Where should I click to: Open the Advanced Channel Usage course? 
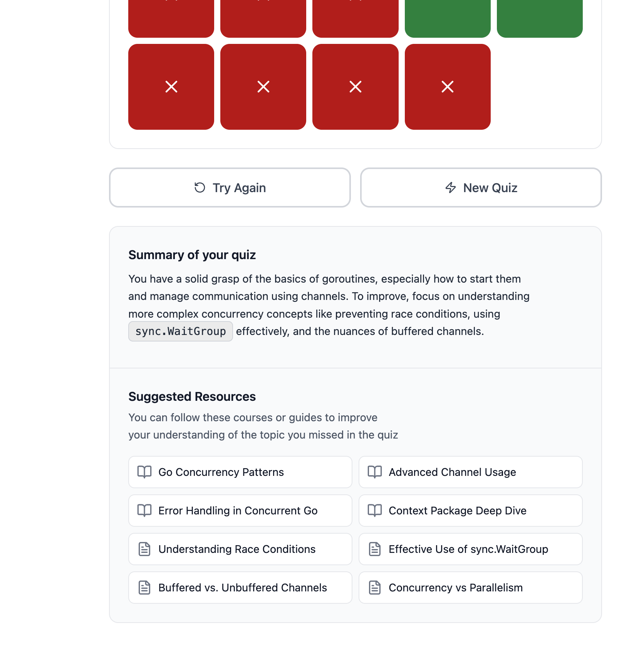[x=471, y=472]
